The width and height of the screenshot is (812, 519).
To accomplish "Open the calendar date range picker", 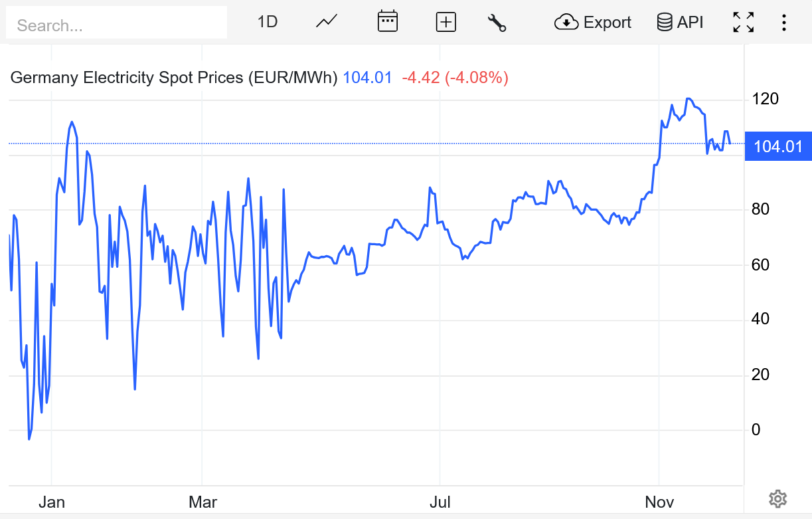I will pos(387,22).
